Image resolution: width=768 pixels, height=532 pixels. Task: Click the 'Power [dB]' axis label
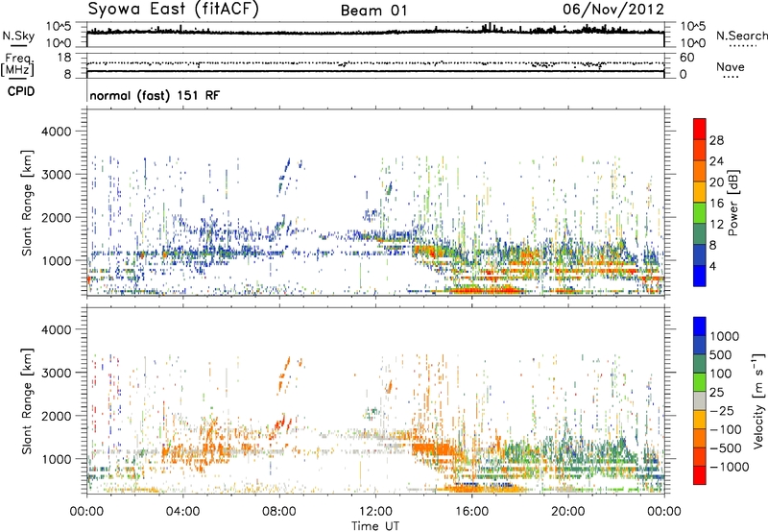[x=732, y=203]
